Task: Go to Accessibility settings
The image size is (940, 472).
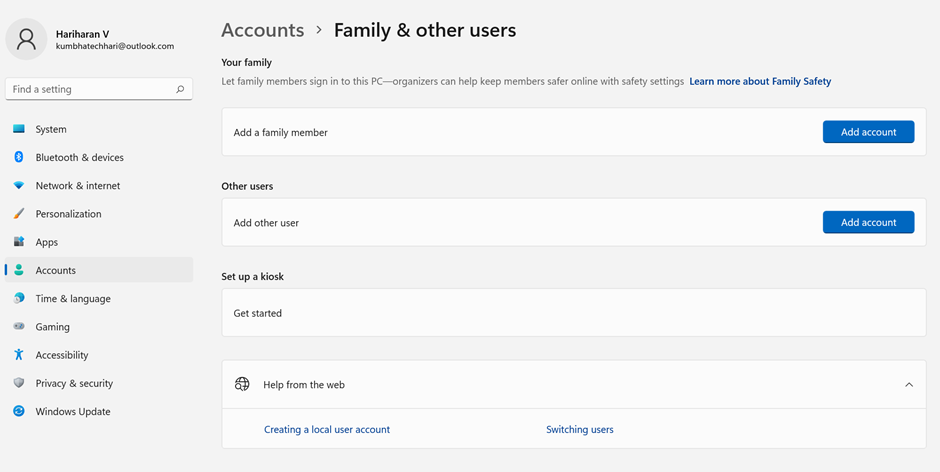Action: point(99,354)
